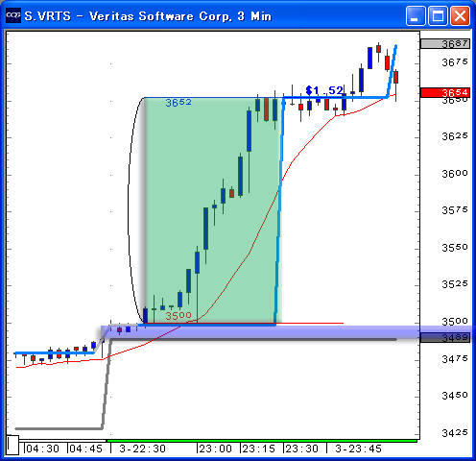Select the red 3654 last price marker

coord(445,92)
